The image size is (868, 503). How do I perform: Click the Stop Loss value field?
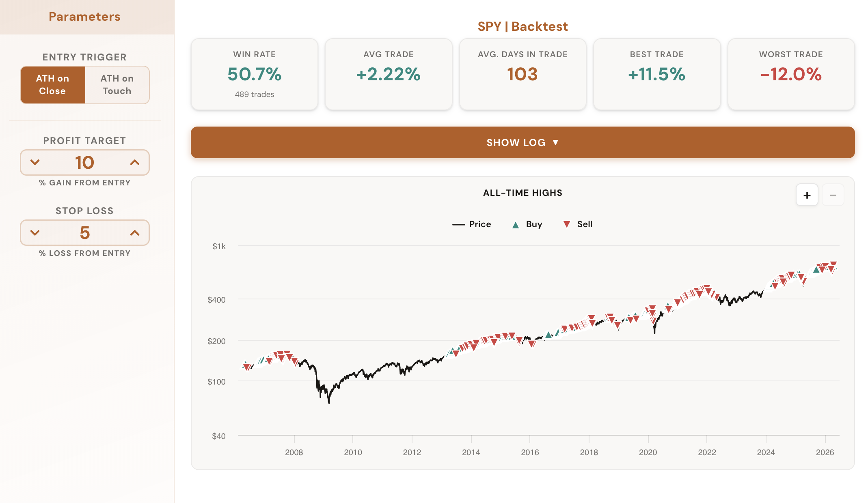pyautogui.click(x=84, y=233)
